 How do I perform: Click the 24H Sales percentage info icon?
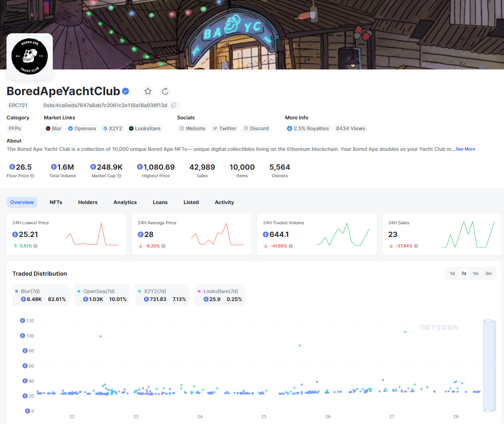(x=416, y=246)
